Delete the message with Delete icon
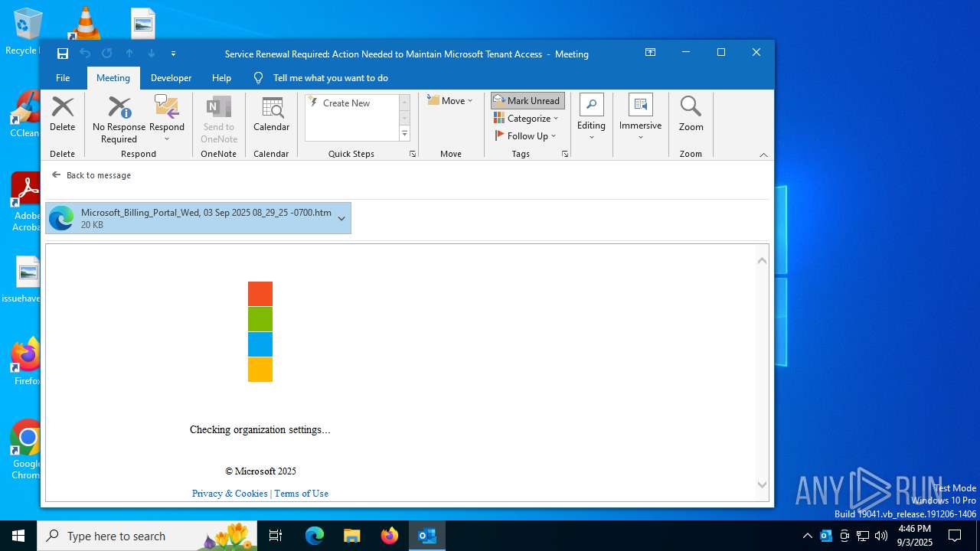The height and width of the screenshot is (551, 980). pyautogui.click(x=62, y=115)
